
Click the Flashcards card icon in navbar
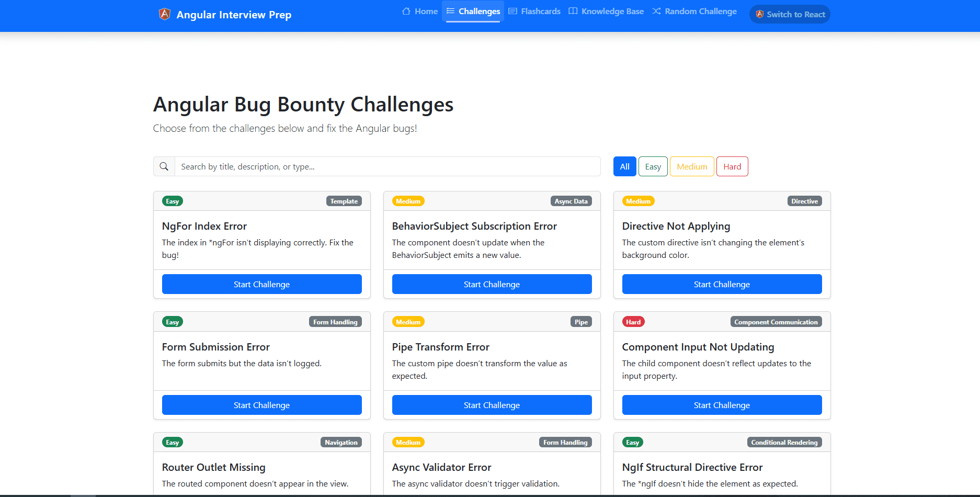point(512,11)
